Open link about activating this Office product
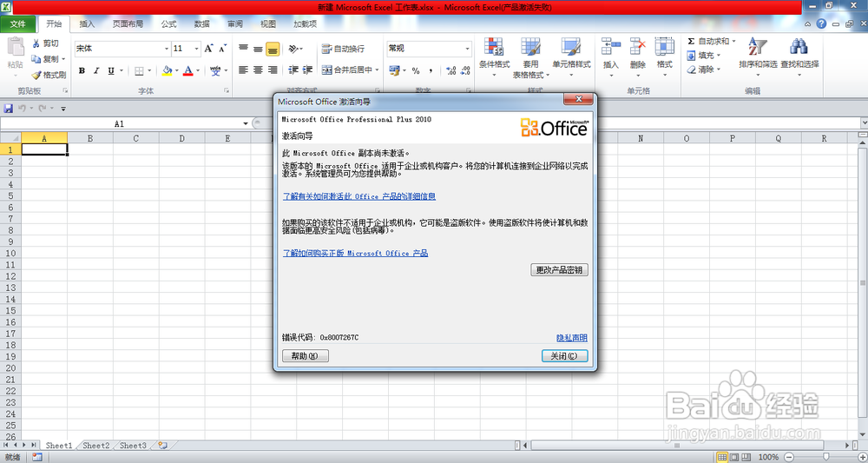Screen dimensions: 868x463 pos(359,196)
